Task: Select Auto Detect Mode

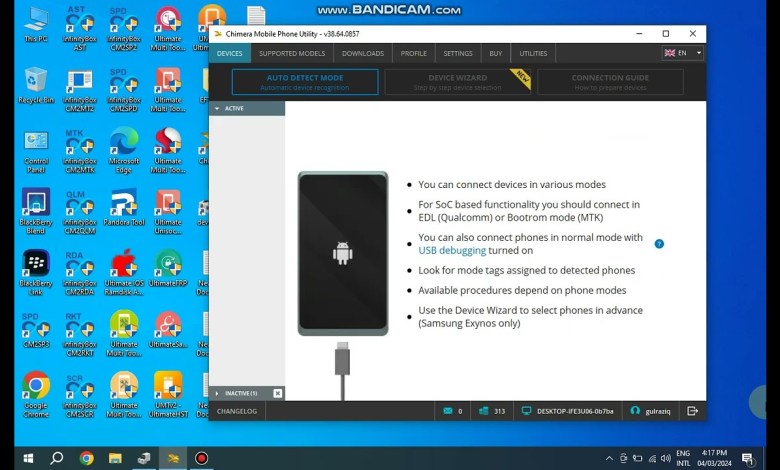Action: coord(304,82)
